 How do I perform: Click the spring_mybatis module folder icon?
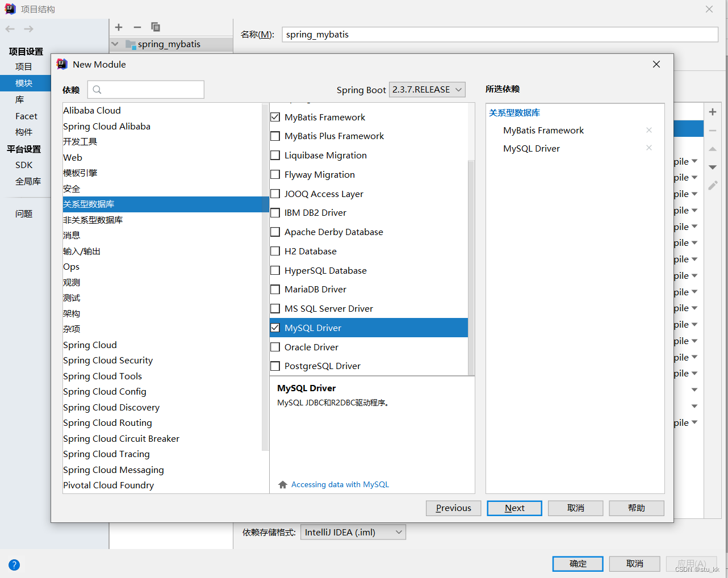(x=131, y=44)
